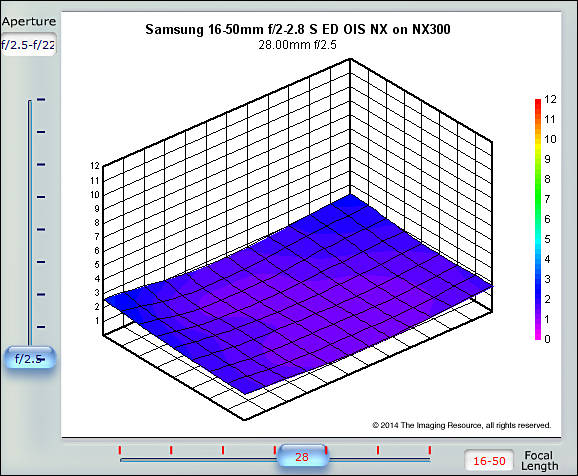The width and height of the screenshot is (578, 476).
Task: Click the topmost aperture tick mark
Action: point(41,100)
